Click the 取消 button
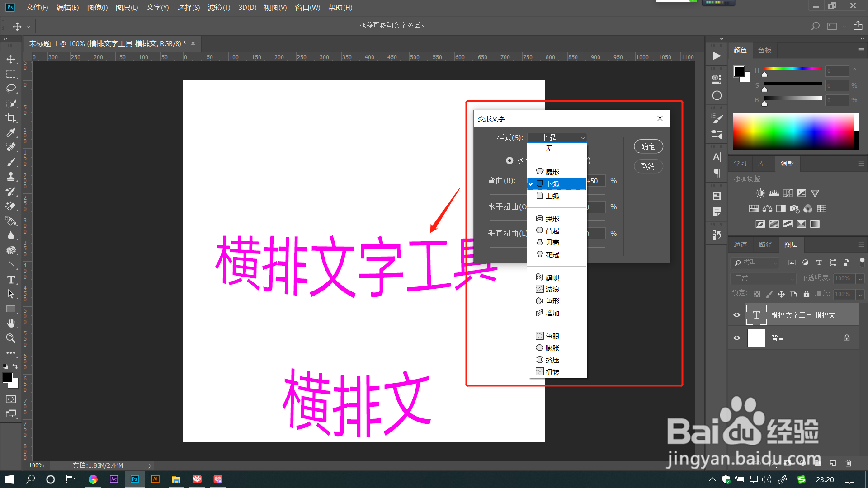Image resolution: width=868 pixels, height=488 pixels. (x=648, y=166)
